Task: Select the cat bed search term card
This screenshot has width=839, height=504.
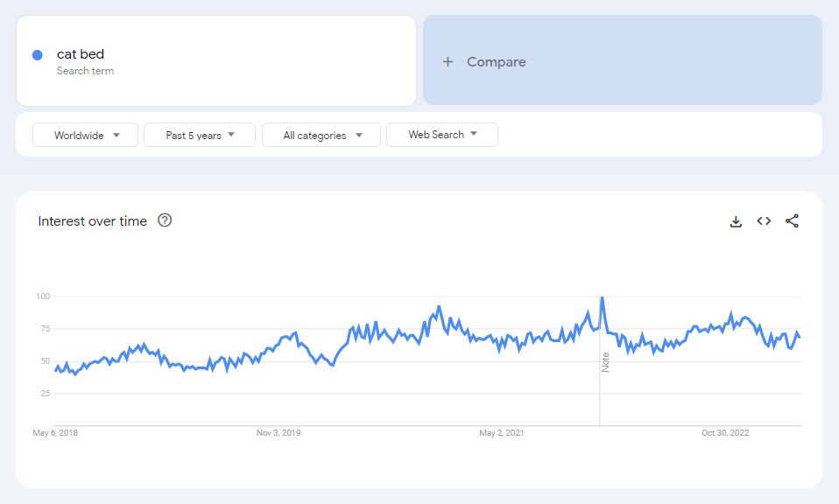Action: coord(215,60)
